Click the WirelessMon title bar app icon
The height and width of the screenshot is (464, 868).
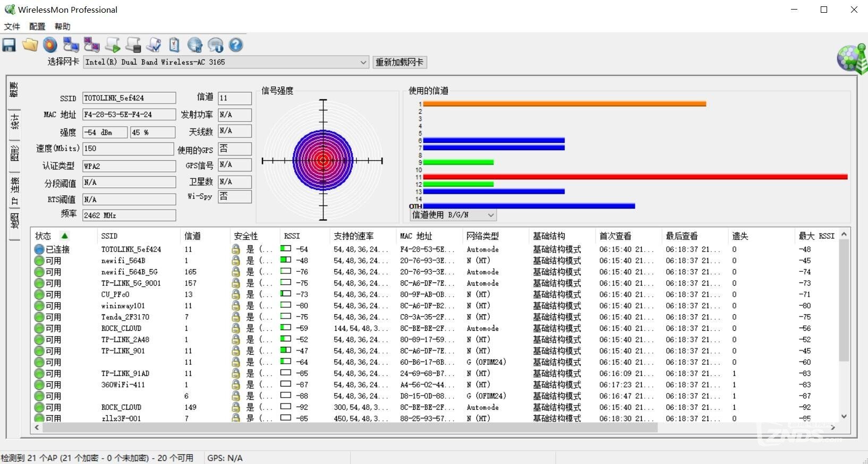coord(10,10)
